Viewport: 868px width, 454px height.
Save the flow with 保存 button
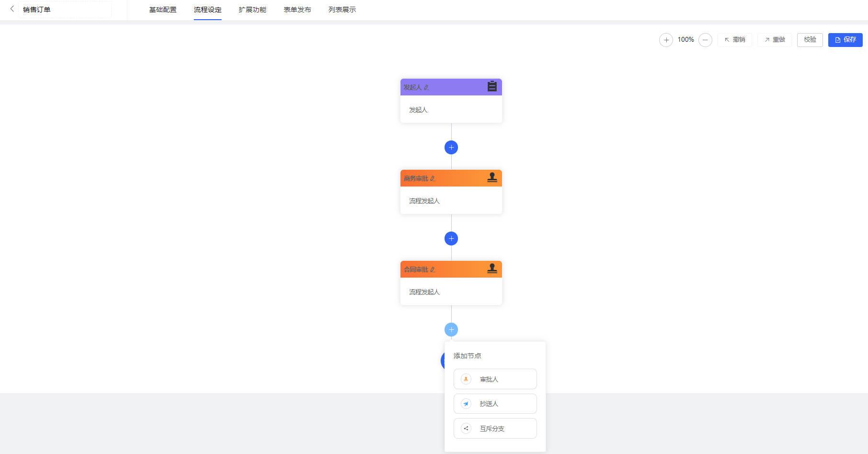[845, 40]
